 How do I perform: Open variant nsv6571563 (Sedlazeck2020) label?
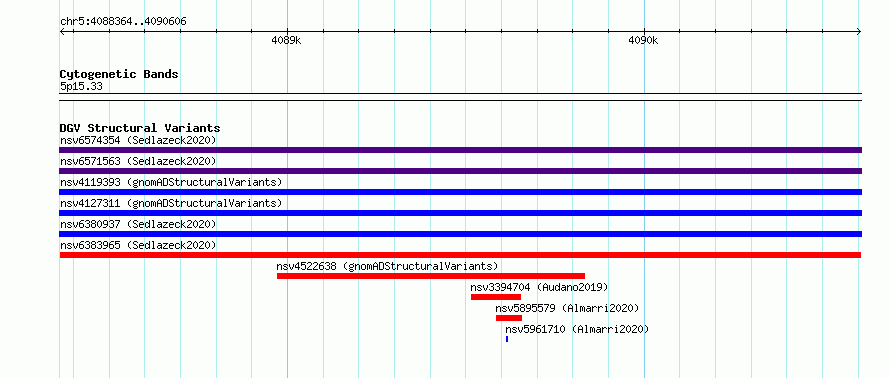pyautogui.click(x=138, y=161)
